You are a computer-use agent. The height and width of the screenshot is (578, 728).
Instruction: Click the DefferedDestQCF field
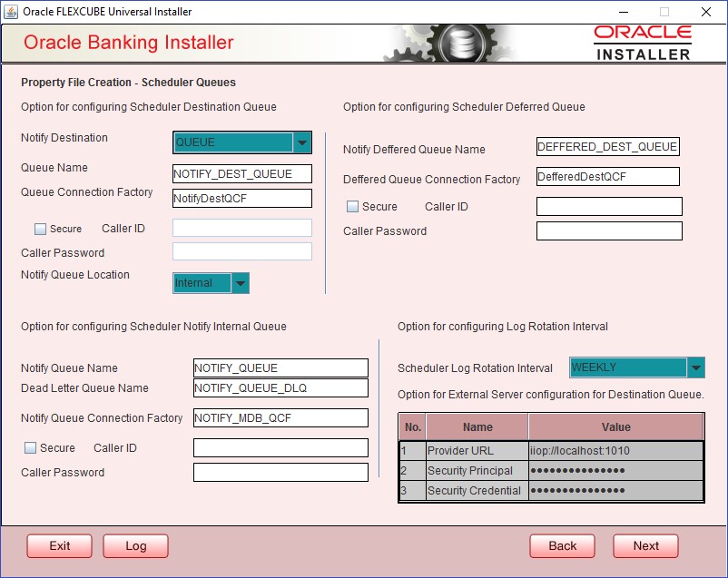click(608, 176)
